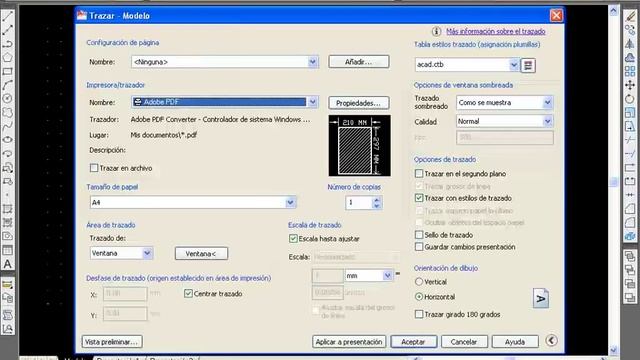Open the acad.ctb plot style dropdown

pyautogui.click(x=514, y=64)
